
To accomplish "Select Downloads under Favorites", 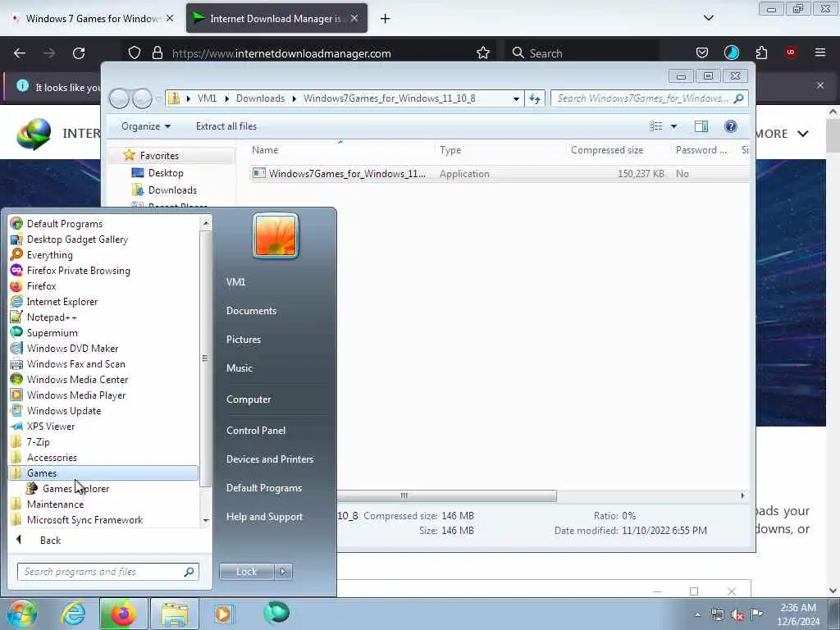I will coord(172,190).
